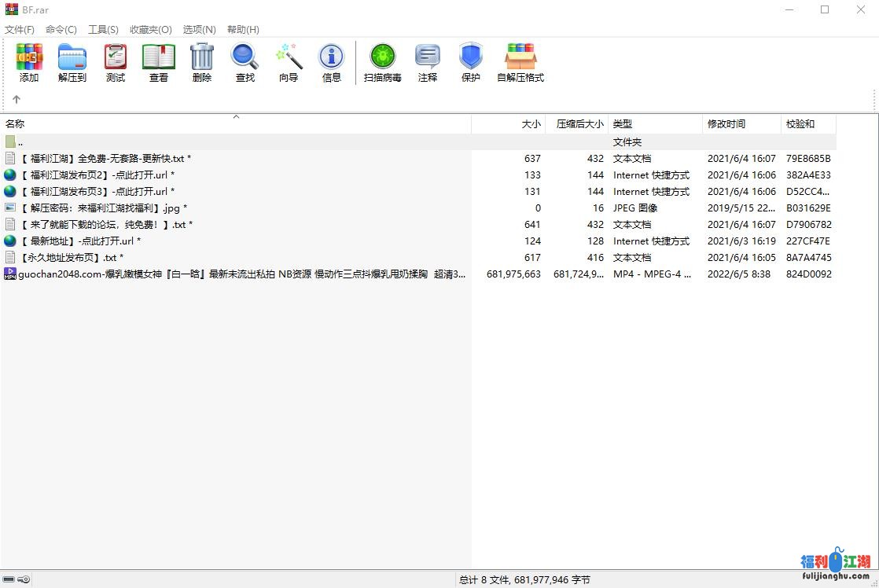
Task: Open the 文件(F) menu
Action: (20, 29)
